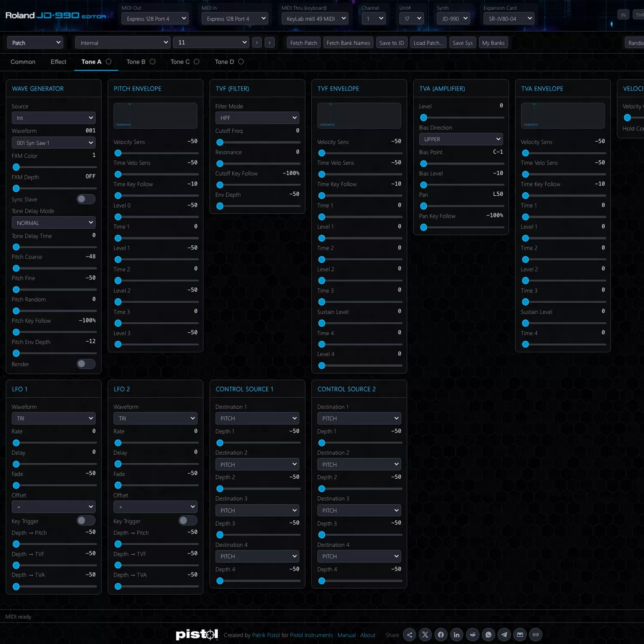Click the TVA Envelope graph display
The image size is (644, 644).
pyautogui.click(x=563, y=115)
